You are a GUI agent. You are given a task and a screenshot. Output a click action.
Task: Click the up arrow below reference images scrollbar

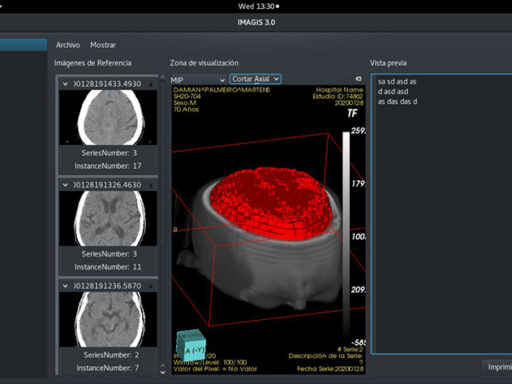(x=163, y=366)
